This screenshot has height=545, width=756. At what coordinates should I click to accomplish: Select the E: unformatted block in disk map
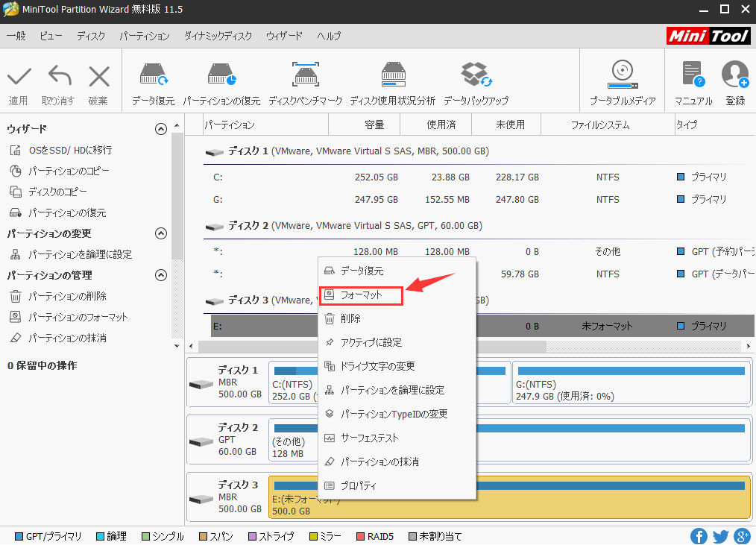coord(510,497)
